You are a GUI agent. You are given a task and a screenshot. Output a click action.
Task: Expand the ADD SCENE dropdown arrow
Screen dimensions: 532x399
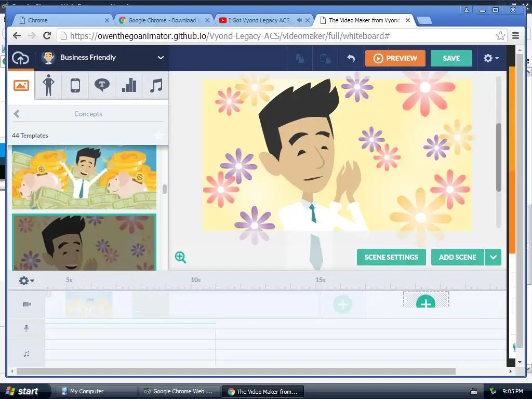493,257
